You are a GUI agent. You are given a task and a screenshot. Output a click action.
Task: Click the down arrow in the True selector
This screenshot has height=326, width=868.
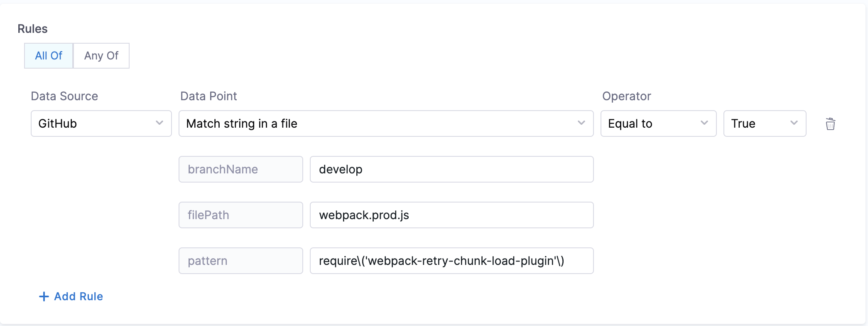(x=794, y=123)
